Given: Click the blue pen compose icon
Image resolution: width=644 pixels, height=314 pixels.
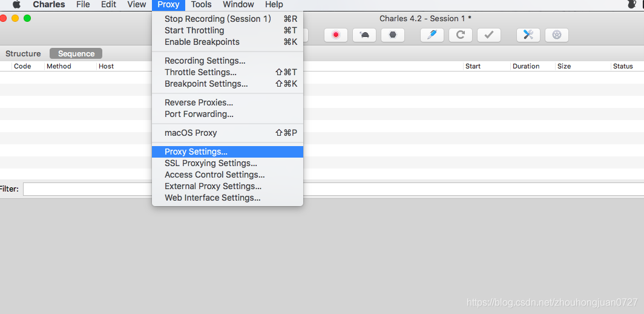Looking at the screenshot, I should pyautogui.click(x=432, y=35).
